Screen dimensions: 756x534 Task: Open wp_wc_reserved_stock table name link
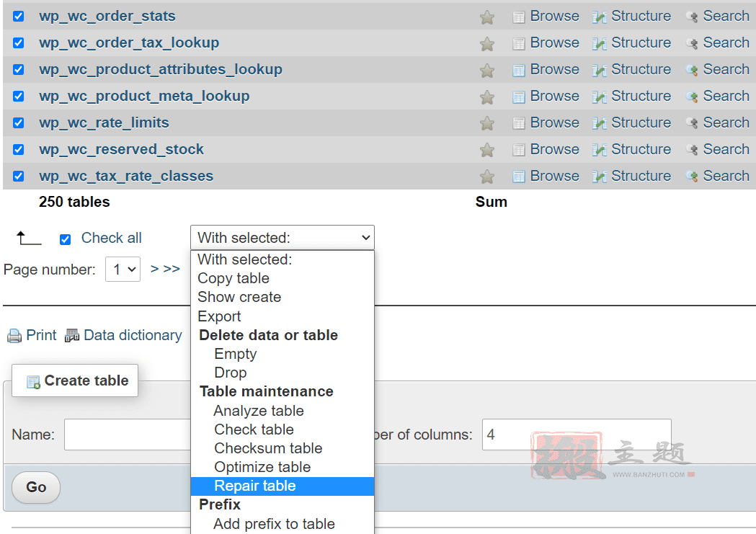click(x=122, y=149)
